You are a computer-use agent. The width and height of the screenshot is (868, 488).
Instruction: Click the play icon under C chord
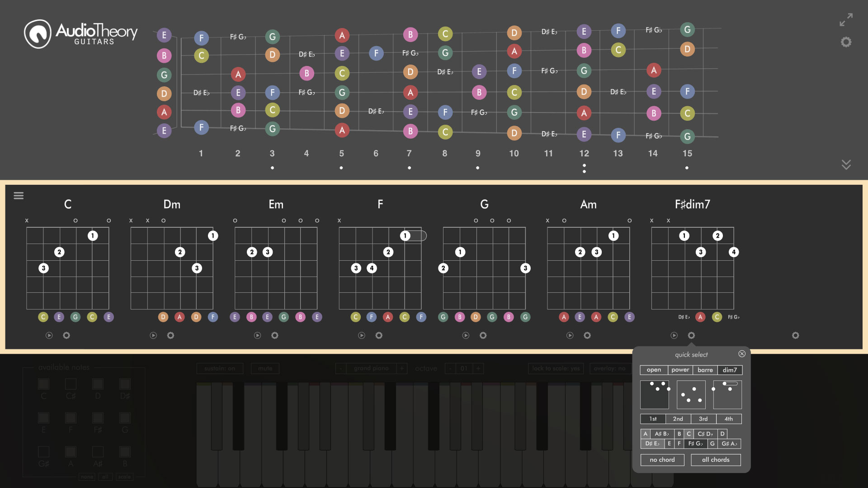click(x=49, y=335)
